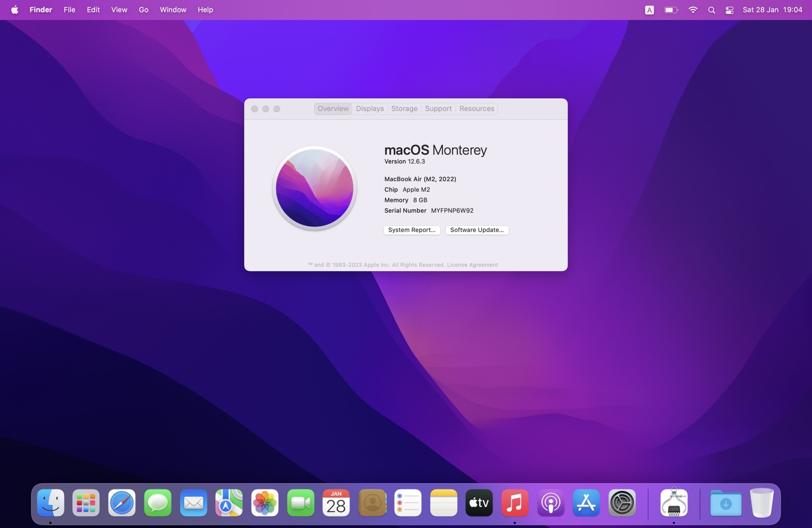The image size is (812, 528).
Task: Switch to the Displays tab
Action: click(x=370, y=109)
